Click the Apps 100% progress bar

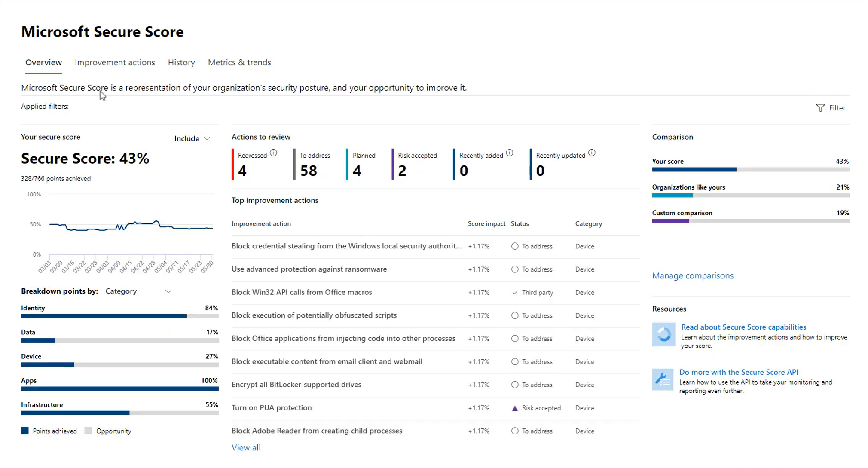coord(119,388)
